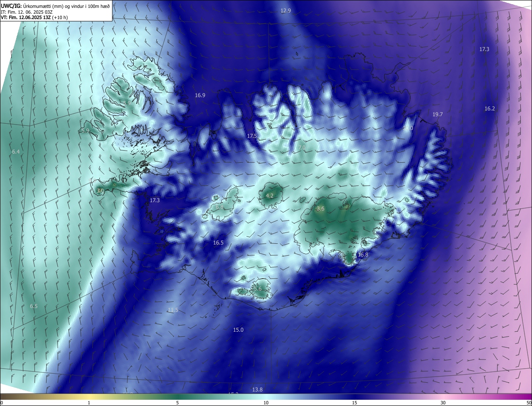Click the 6.5 value in the southwest ocean

tap(34, 306)
